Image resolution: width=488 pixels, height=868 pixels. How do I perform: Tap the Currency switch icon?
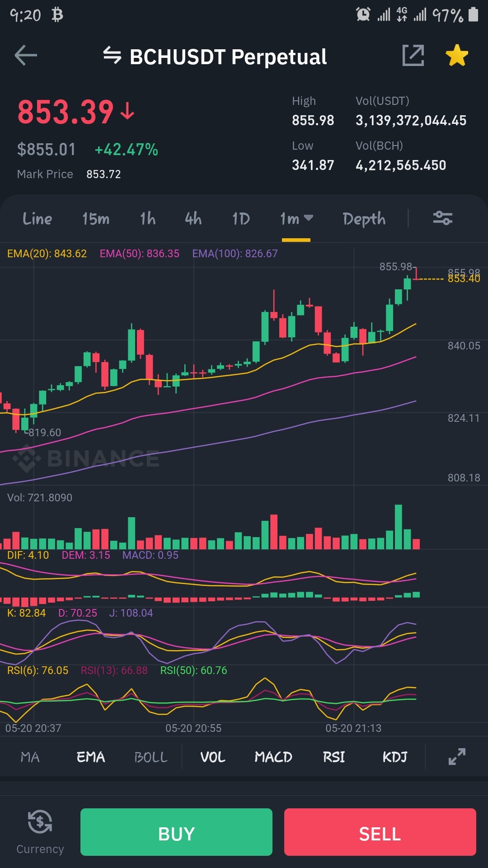pyautogui.click(x=40, y=822)
